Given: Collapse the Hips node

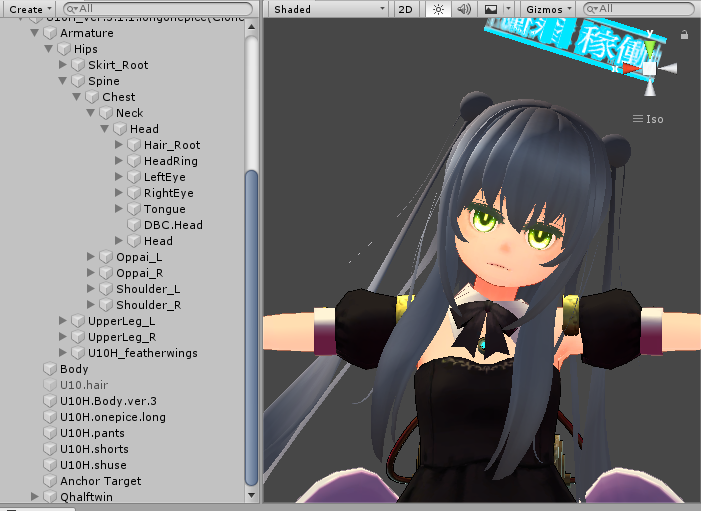Looking at the screenshot, I should tap(49, 49).
